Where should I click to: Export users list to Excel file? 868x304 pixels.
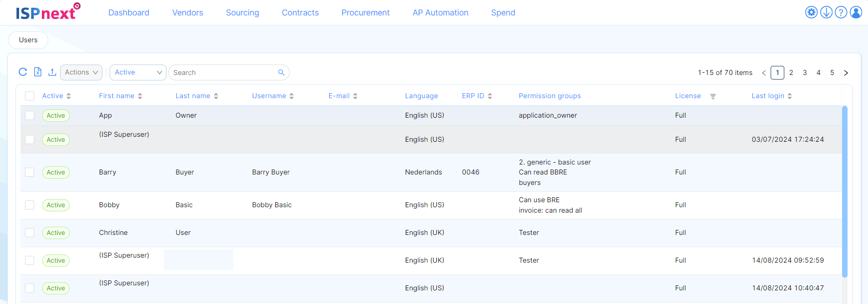click(38, 72)
